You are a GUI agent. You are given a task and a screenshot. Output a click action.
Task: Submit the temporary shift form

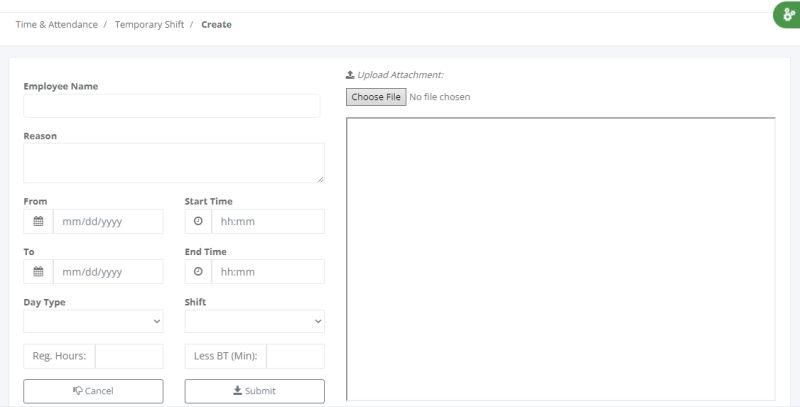click(255, 391)
